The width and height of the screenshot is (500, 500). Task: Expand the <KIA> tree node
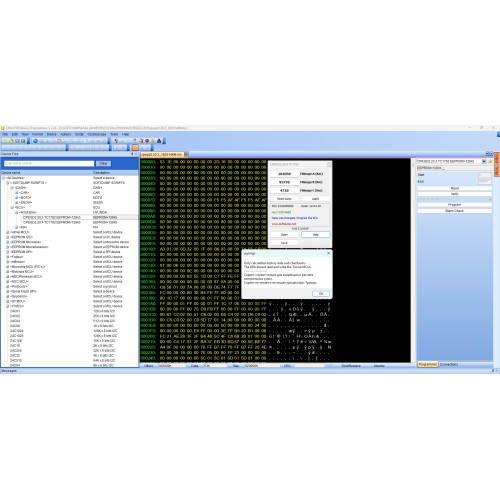point(16,227)
